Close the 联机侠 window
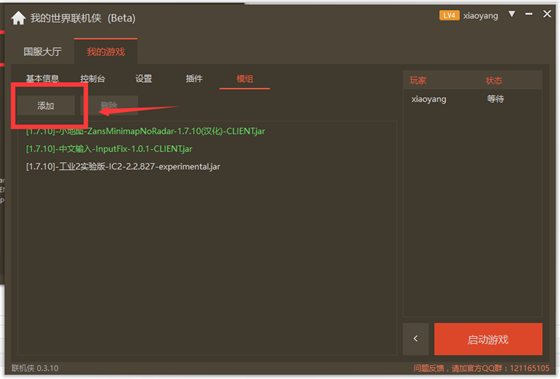Viewport: 560px width, 379px height. (547, 14)
